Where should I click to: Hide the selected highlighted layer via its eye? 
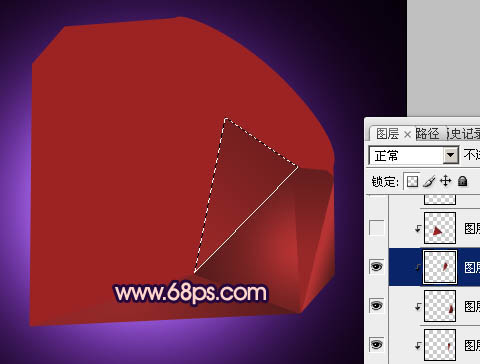coord(376,267)
